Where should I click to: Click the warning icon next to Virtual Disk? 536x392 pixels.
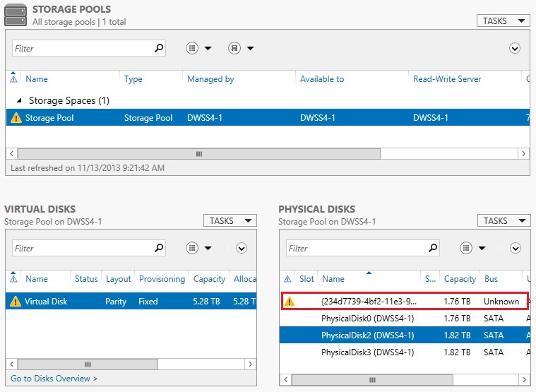pyautogui.click(x=16, y=302)
